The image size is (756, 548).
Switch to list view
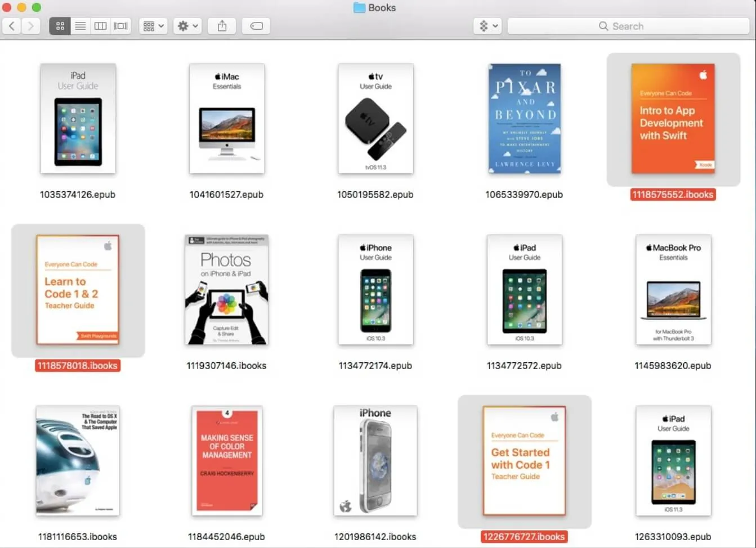click(x=80, y=26)
